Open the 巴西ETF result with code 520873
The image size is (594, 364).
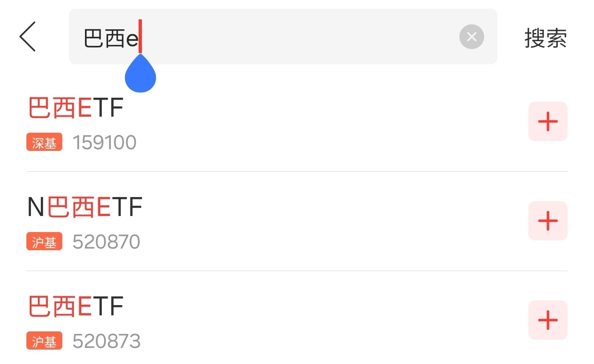pos(76,306)
